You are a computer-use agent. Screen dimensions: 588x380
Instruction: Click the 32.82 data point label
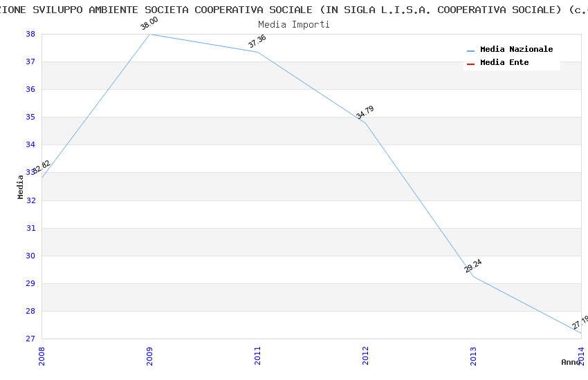coord(41,167)
